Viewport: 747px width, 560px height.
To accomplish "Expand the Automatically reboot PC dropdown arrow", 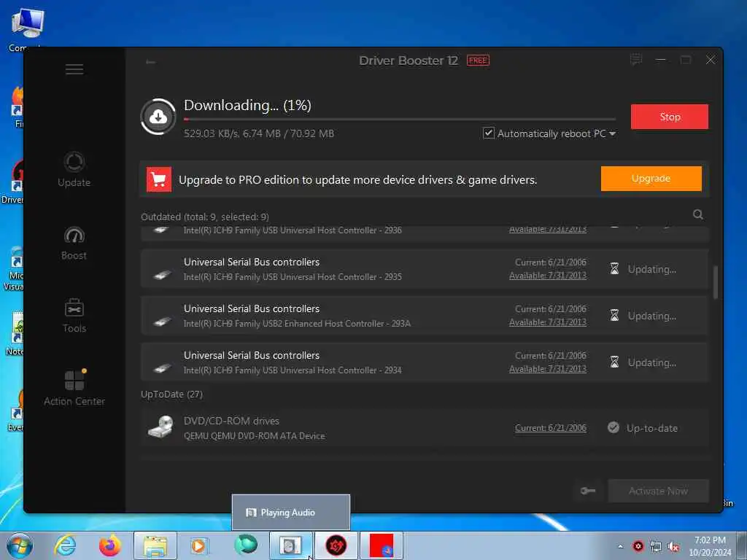I will pos(612,134).
